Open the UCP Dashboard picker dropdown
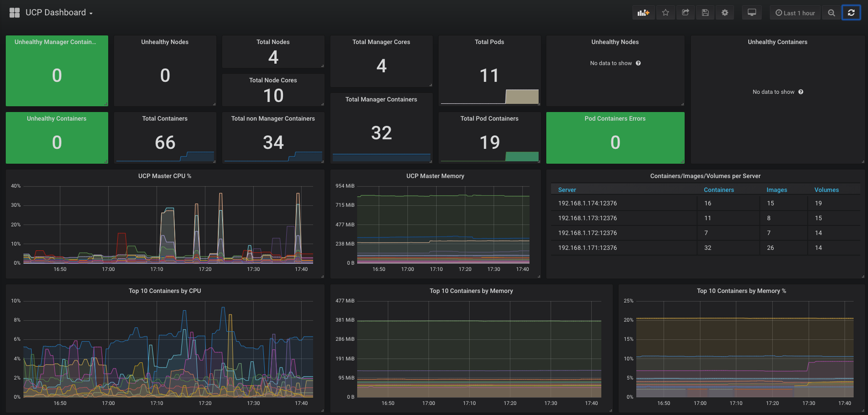This screenshot has height=415, width=868. tap(59, 12)
